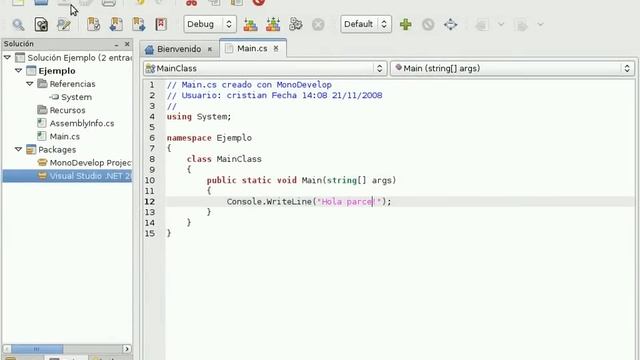Click the grayed navigate back icon
The width and height of the screenshot is (640, 360).
[x=482, y=25]
